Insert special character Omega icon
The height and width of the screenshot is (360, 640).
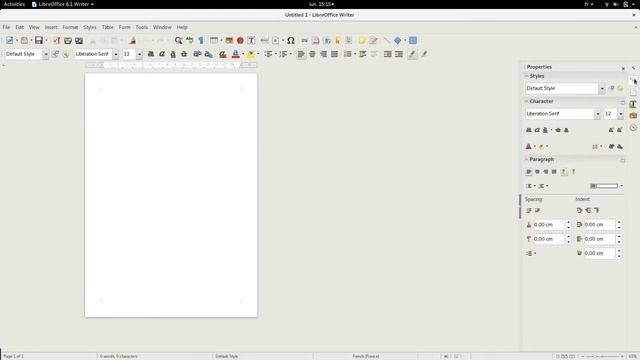click(x=291, y=40)
